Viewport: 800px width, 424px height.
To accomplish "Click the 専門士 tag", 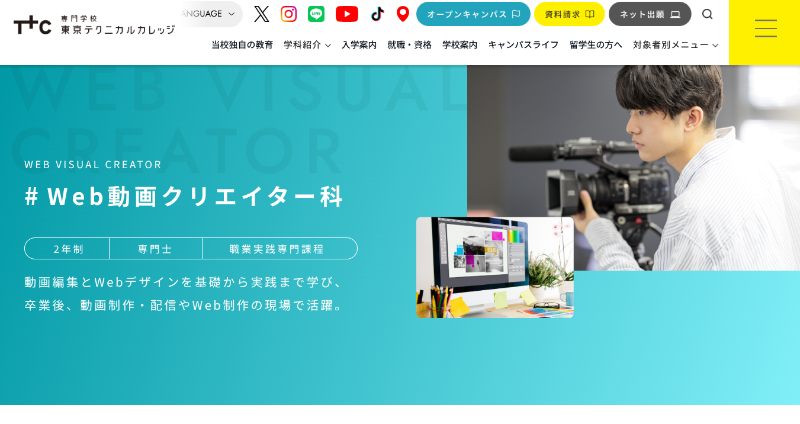I will click(x=156, y=249).
